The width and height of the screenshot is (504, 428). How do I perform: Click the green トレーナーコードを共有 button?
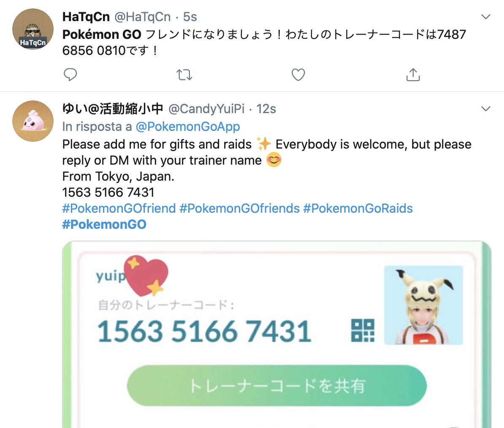pos(277,386)
